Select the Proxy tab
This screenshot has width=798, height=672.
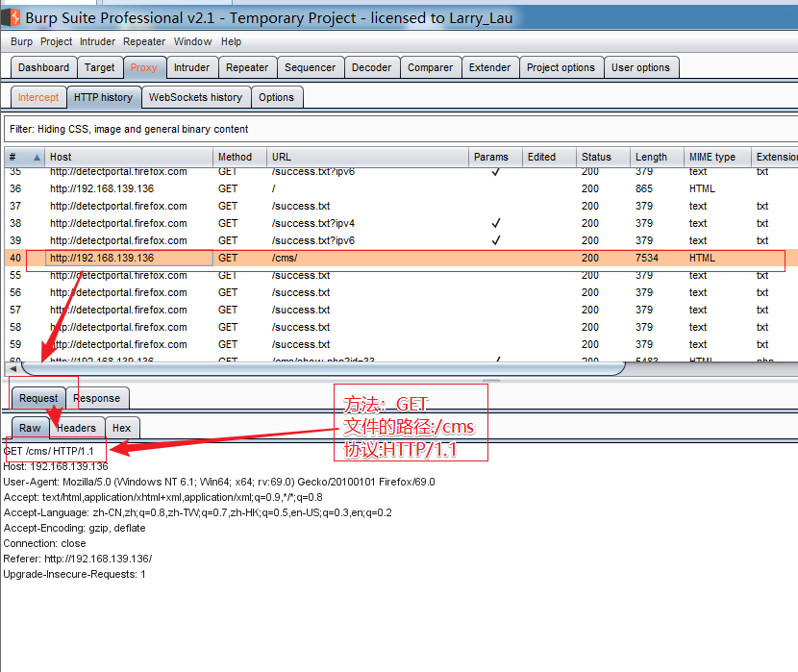(144, 67)
